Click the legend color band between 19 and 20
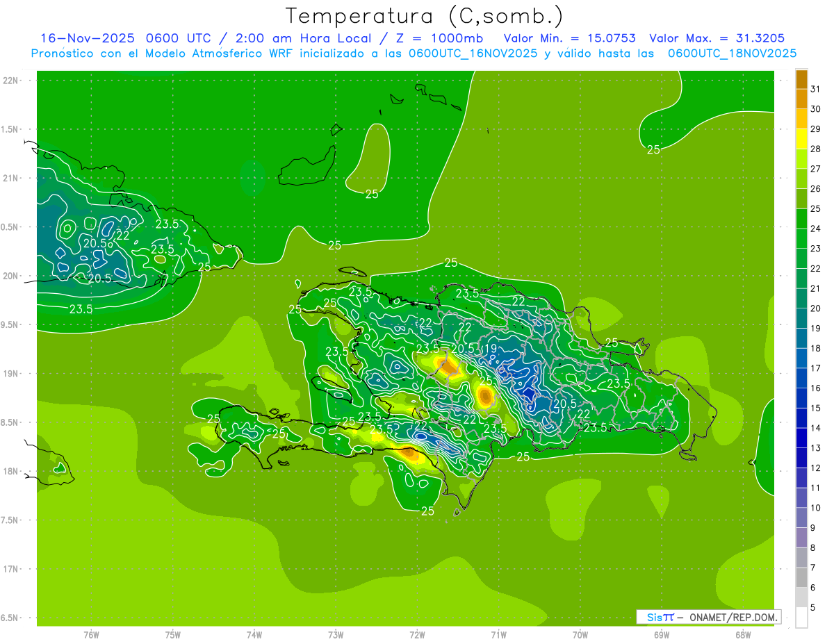Image resolution: width=834 pixels, height=644 pixels. [x=801, y=318]
